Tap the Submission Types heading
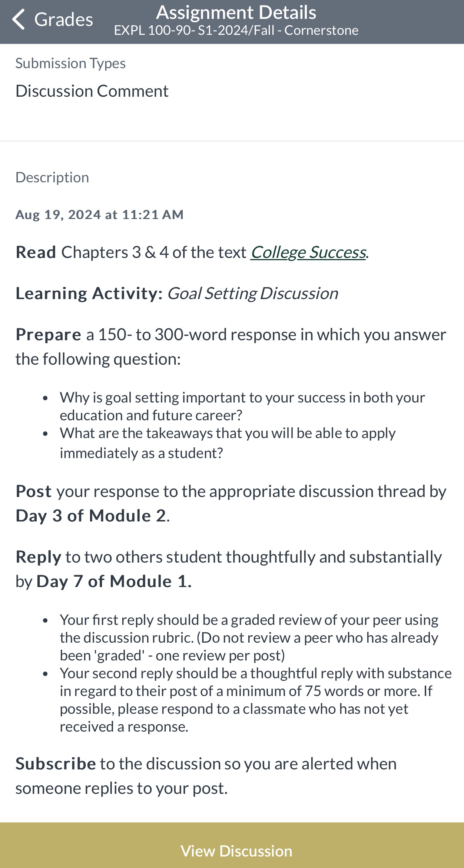This screenshot has height=868, width=464. pyautogui.click(x=70, y=63)
